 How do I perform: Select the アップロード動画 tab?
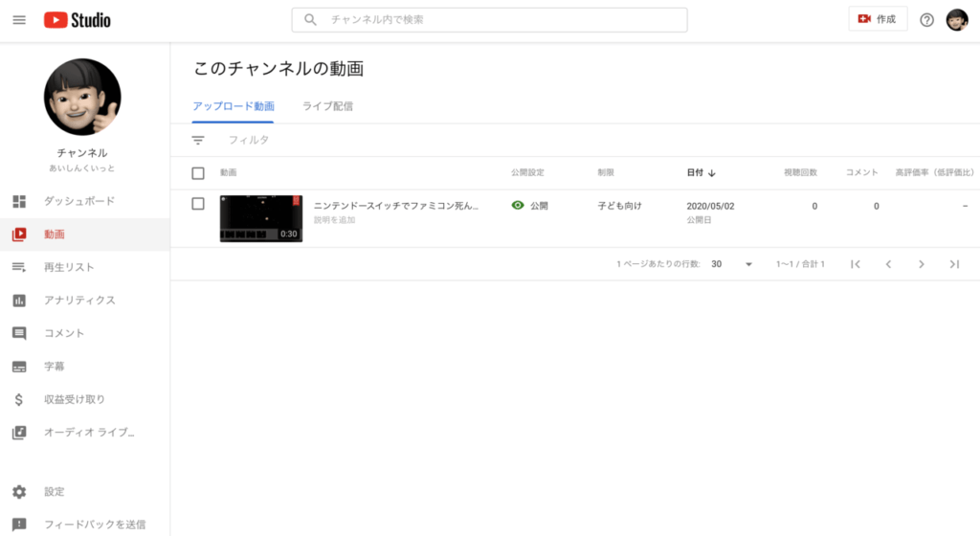pyautogui.click(x=234, y=106)
